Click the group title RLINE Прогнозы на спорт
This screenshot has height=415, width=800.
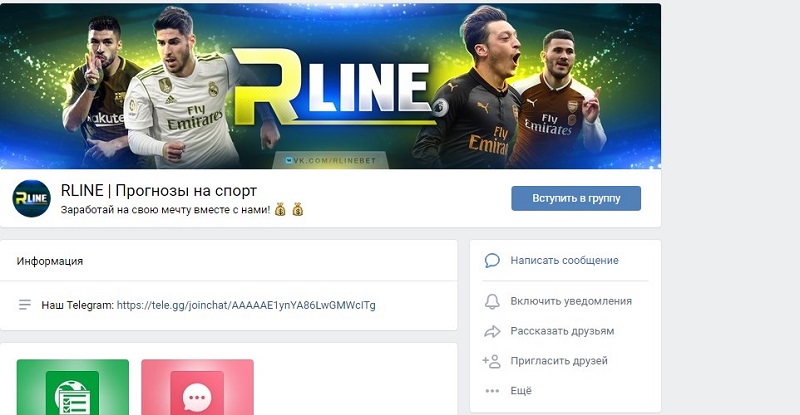tap(159, 190)
